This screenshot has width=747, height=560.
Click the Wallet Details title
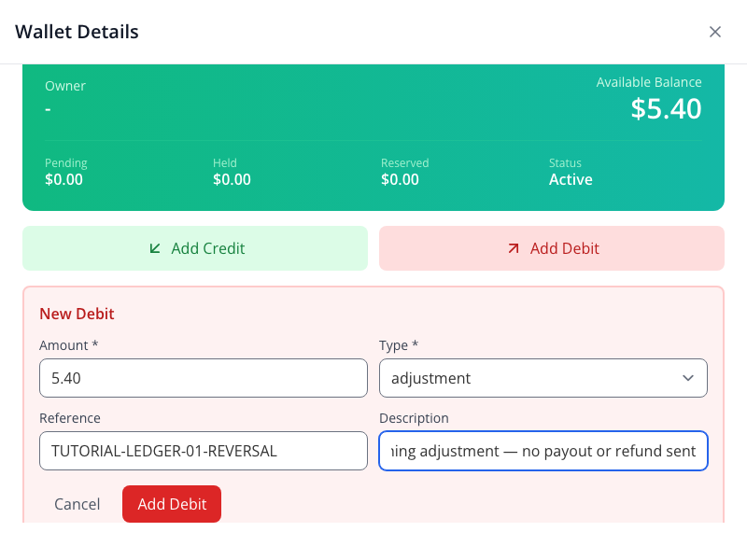pos(77,32)
